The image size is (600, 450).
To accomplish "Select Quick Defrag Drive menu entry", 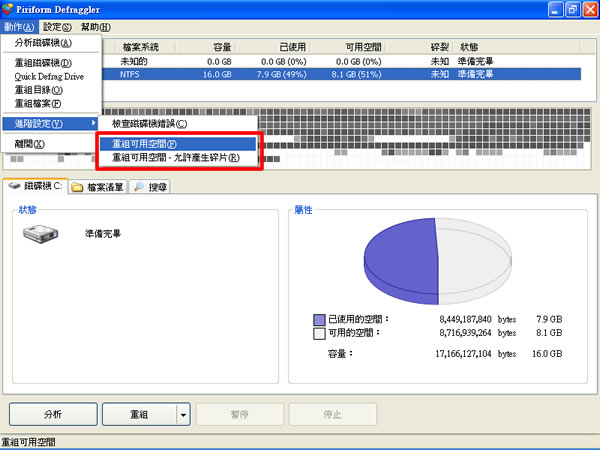I will click(x=49, y=77).
